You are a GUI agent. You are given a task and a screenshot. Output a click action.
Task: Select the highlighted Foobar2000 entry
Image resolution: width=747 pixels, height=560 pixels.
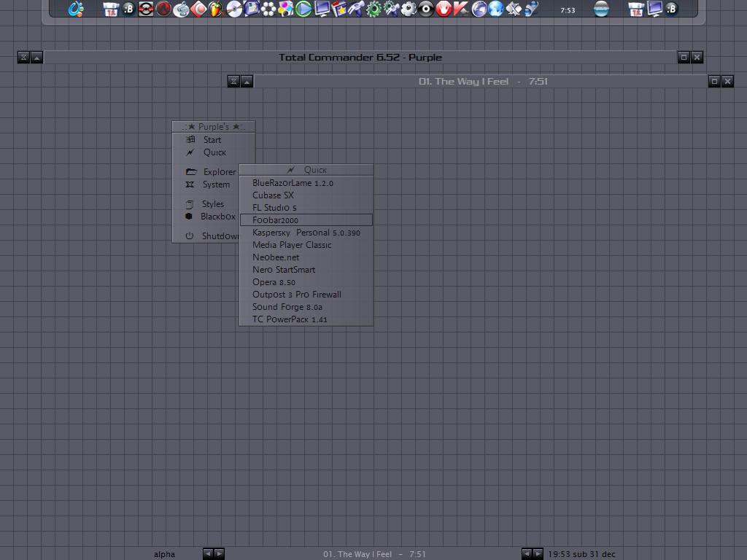point(306,220)
